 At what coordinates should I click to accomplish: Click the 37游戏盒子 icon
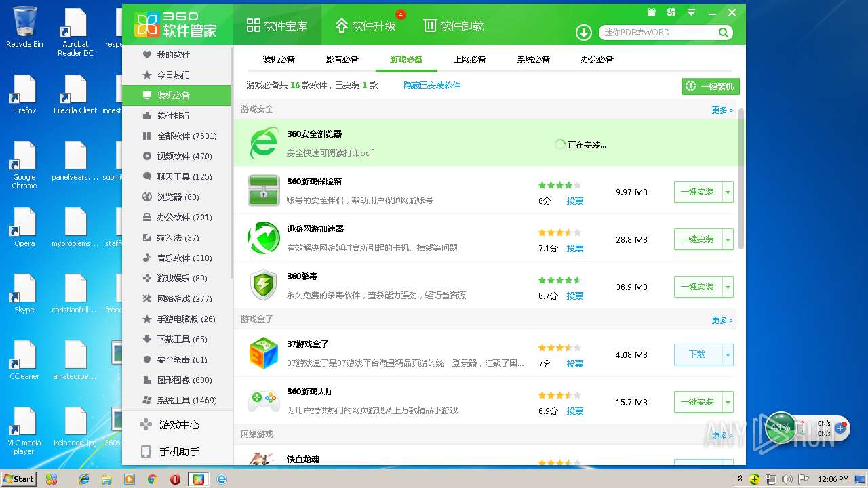tap(264, 353)
